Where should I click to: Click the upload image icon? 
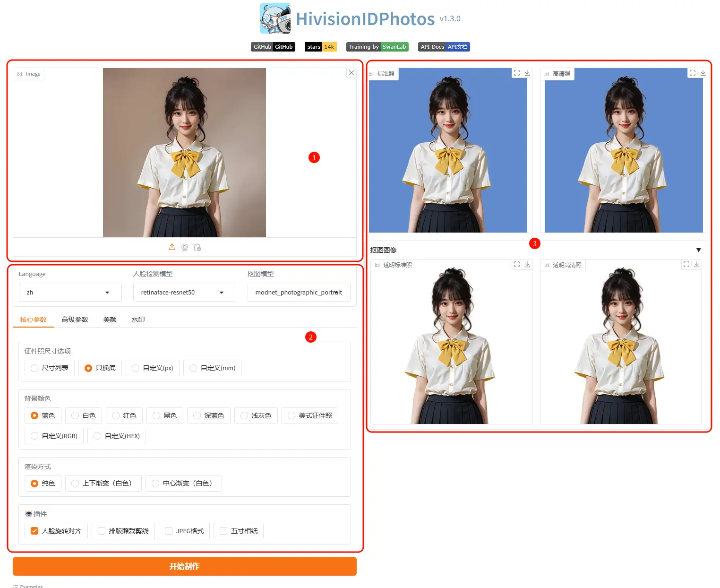pyautogui.click(x=172, y=247)
